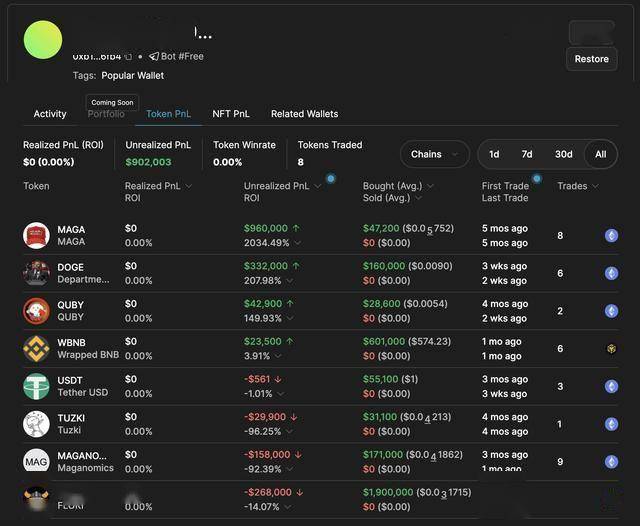Click the Token column header
This screenshot has height=526, width=640.
tap(36, 186)
